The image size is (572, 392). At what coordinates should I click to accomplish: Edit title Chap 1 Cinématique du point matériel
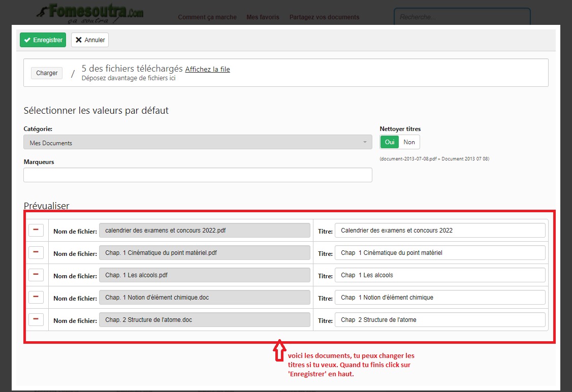[x=440, y=253]
